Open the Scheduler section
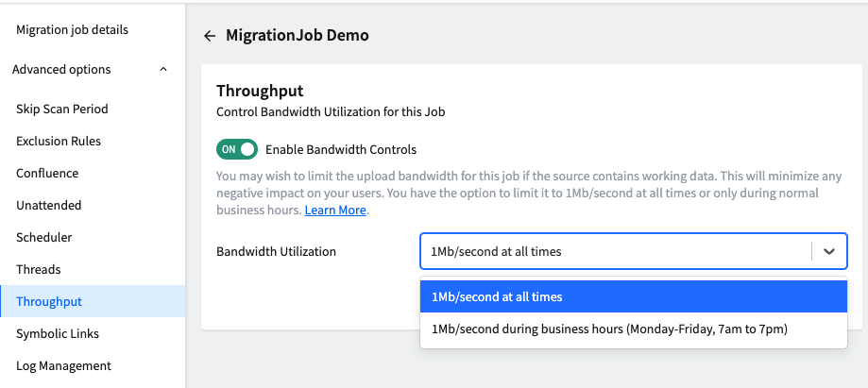The width and height of the screenshot is (868, 388). 44,238
